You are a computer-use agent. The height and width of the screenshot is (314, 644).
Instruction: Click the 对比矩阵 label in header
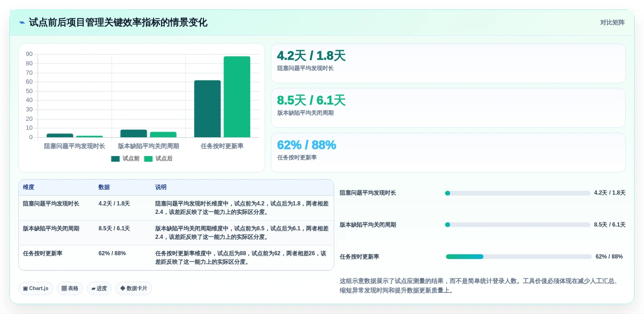(612, 23)
